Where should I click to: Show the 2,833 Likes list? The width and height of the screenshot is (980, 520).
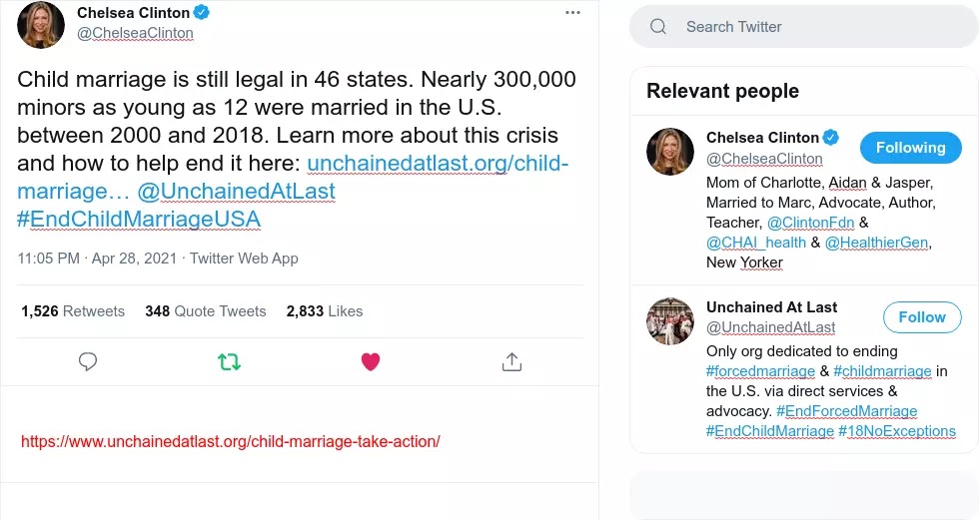pyautogui.click(x=325, y=311)
